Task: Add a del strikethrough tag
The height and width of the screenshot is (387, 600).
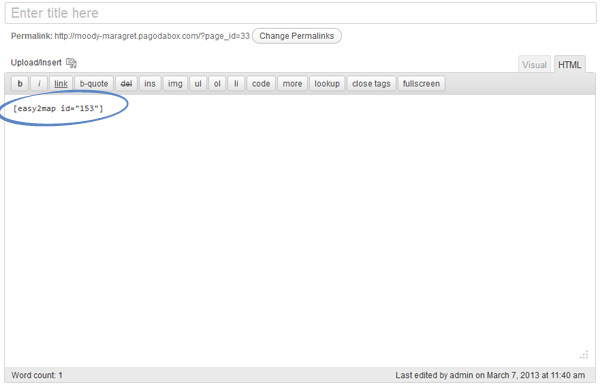Action: tap(126, 83)
